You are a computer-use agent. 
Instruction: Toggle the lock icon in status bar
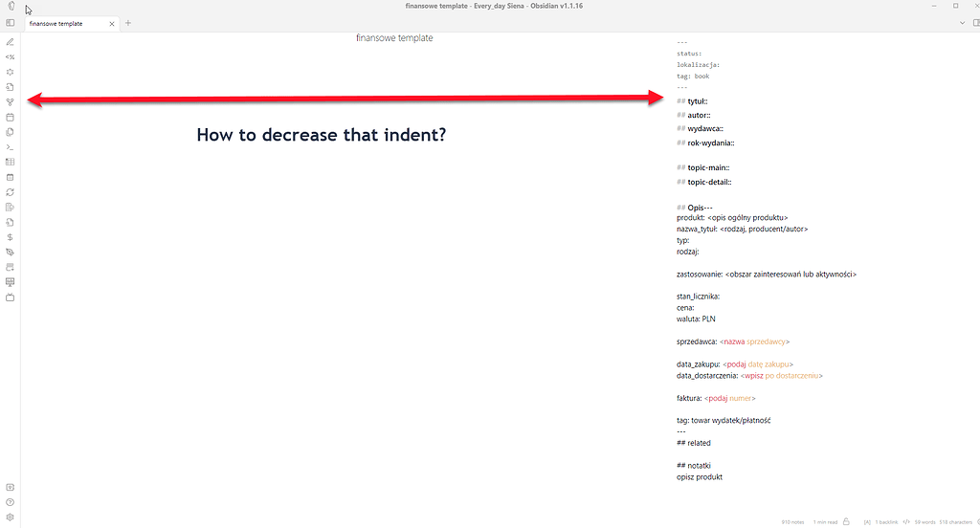847,521
